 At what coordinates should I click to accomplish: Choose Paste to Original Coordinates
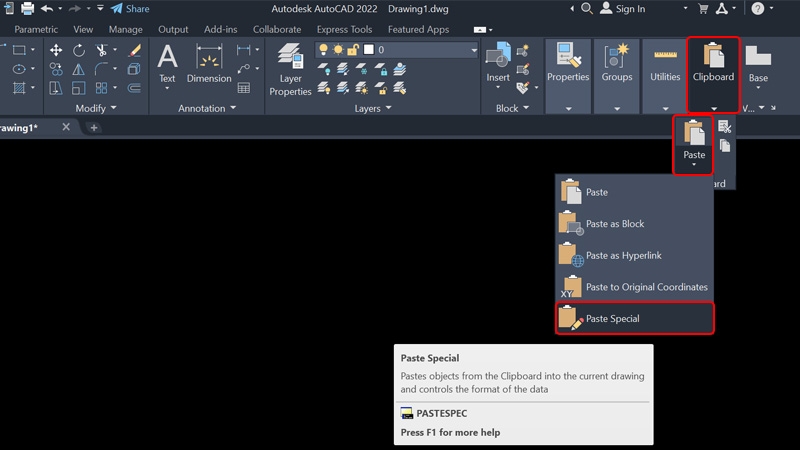pyautogui.click(x=635, y=287)
